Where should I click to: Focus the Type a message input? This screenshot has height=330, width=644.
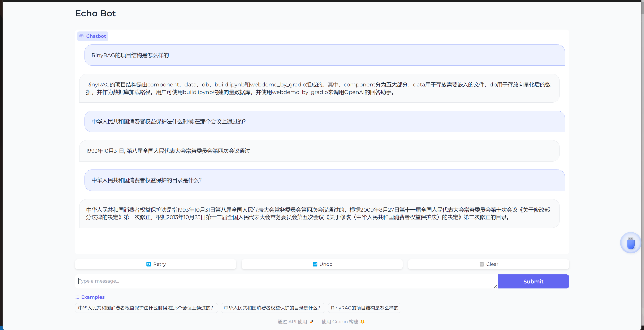click(x=285, y=281)
